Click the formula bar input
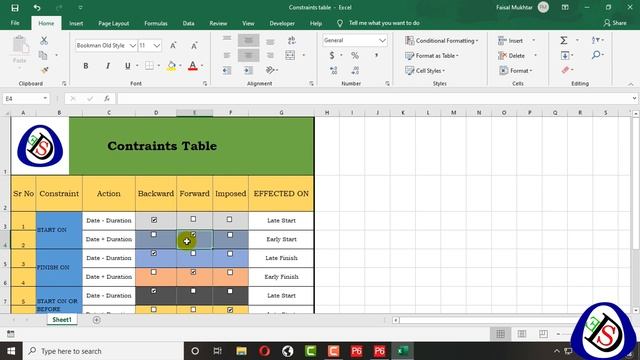The width and height of the screenshot is (640, 360). tap(374, 98)
